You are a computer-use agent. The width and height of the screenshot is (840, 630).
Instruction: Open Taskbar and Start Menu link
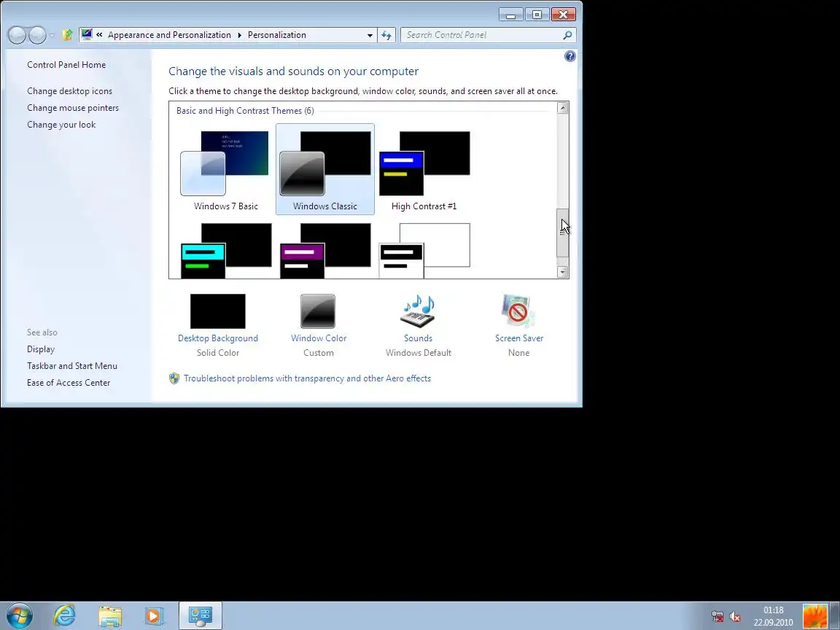(71, 366)
